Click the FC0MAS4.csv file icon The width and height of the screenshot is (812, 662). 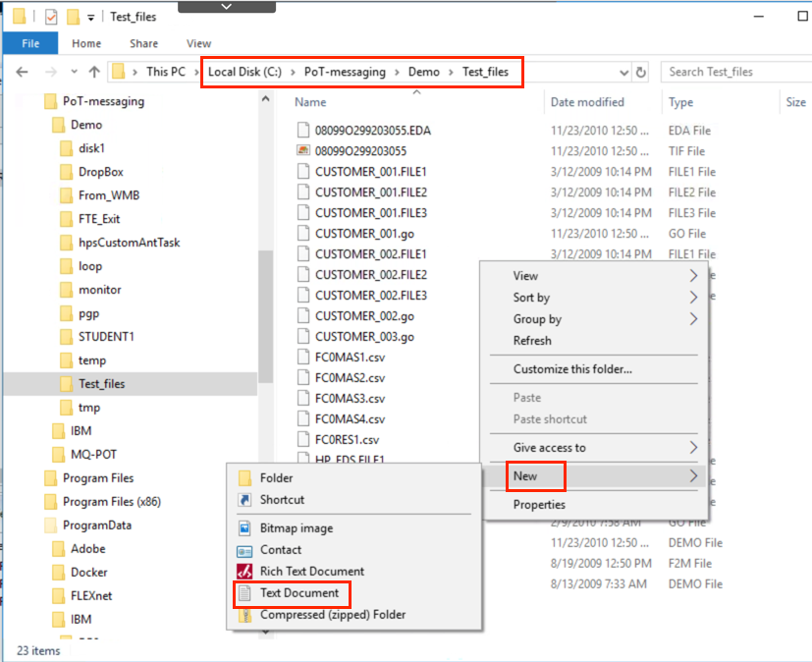point(303,418)
